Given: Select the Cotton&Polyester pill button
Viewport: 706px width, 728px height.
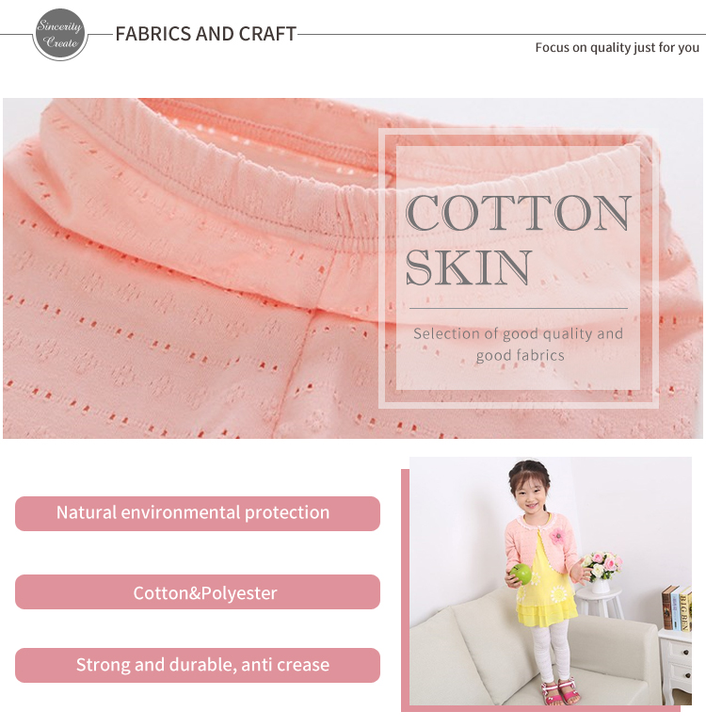Looking at the screenshot, I should tap(198, 592).
